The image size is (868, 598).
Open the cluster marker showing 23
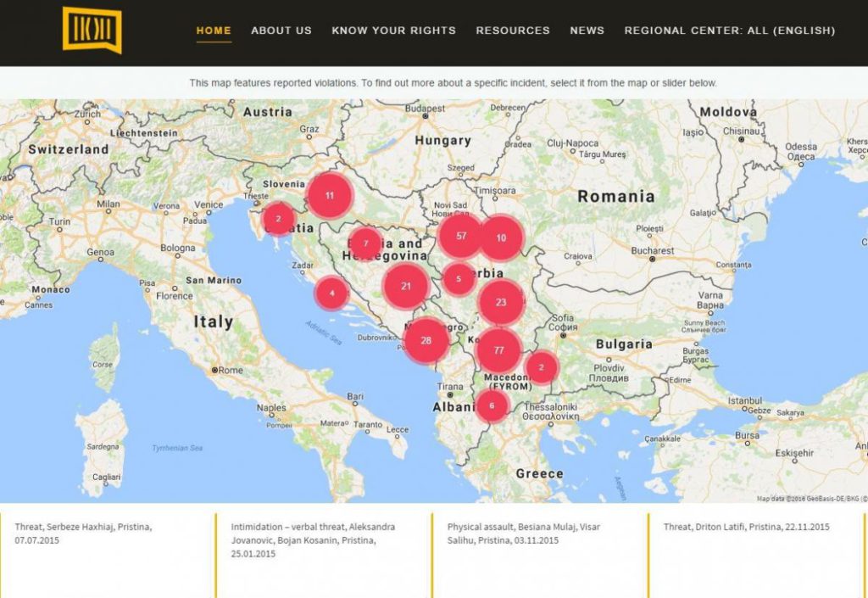click(x=500, y=302)
